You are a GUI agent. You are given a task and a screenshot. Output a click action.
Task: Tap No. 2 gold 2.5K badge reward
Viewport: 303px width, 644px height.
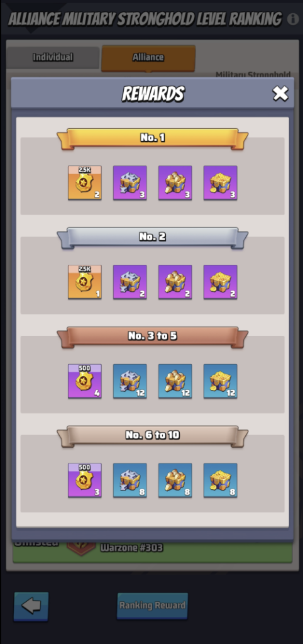(x=85, y=282)
